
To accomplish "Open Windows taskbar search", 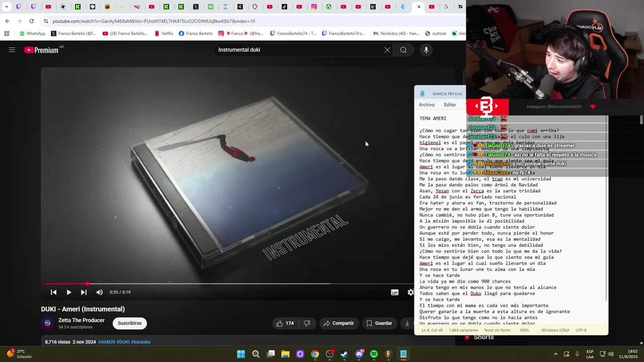I will (256, 354).
